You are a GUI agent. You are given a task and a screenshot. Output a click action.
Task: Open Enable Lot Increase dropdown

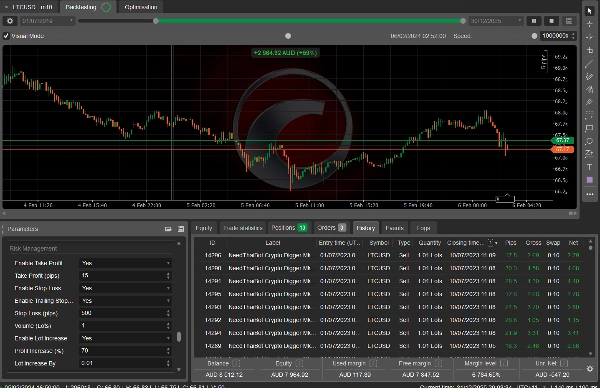(125, 338)
